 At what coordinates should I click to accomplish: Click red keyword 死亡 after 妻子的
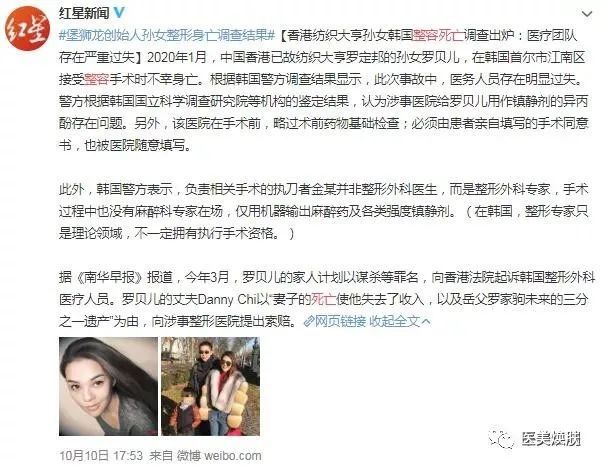click(x=324, y=299)
